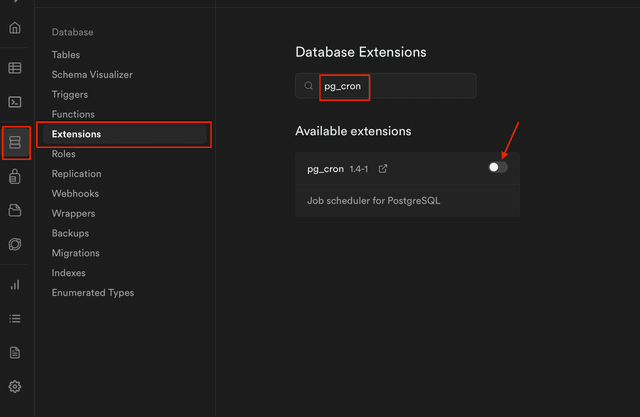The image size is (640, 417).
Task: Open the Reports bar chart icon
Action: tap(15, 285)
